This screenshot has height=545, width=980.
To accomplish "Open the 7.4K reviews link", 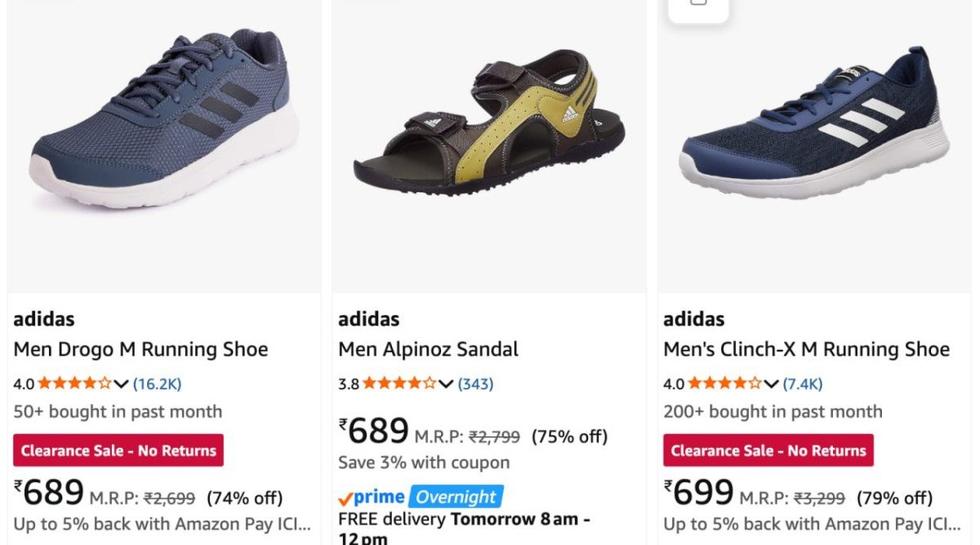I will 803,383.
